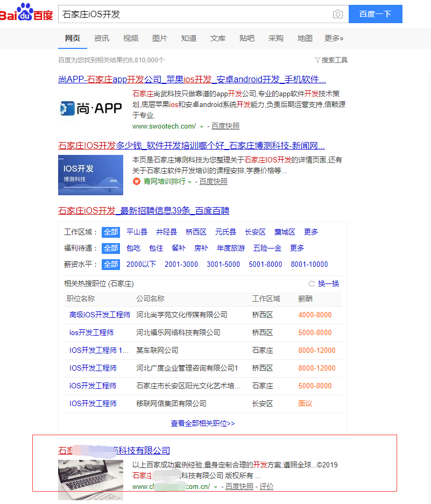Screen dimensions: 431x504
Task: Open IOS开发工程师 job at 河北广度企业管理咨询
Action: (93, 368)
